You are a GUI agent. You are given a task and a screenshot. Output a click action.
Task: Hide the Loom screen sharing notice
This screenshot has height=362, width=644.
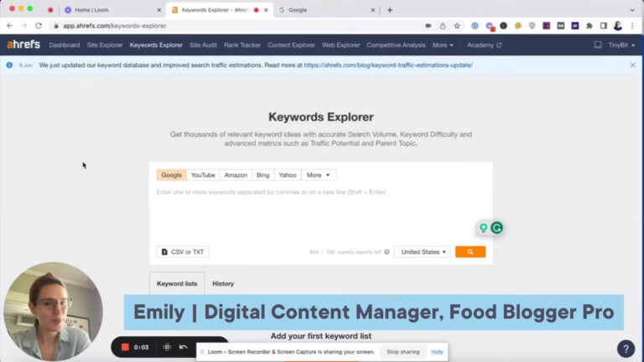tap(437, 352)
